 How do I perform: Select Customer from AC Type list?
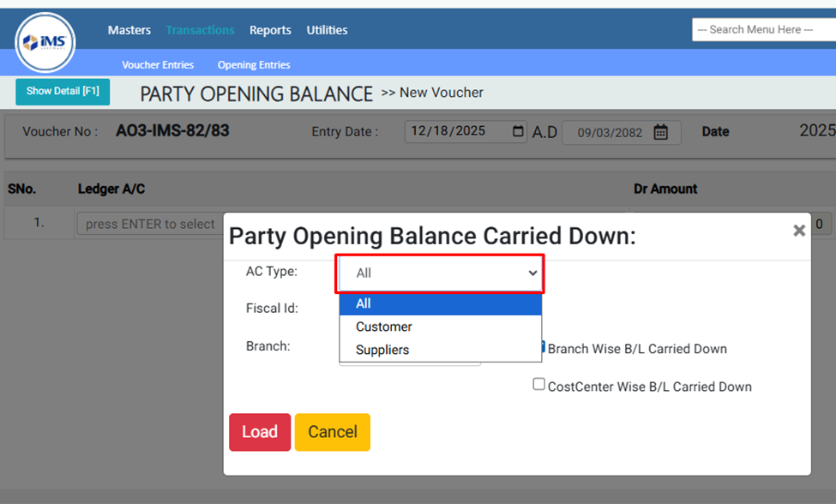coord(384,327)
